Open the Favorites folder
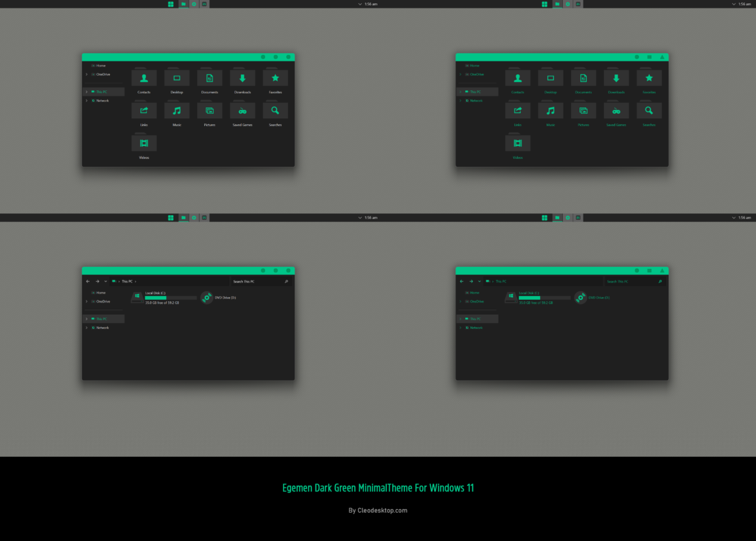 [x=275, y=78]
